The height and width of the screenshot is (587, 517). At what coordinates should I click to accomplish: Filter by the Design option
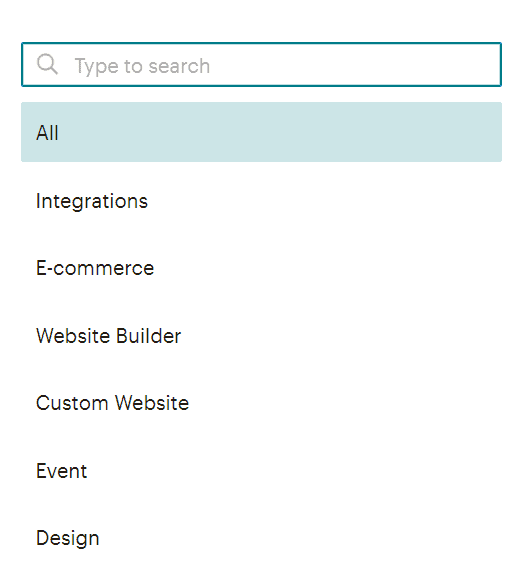tap(261, 538)
